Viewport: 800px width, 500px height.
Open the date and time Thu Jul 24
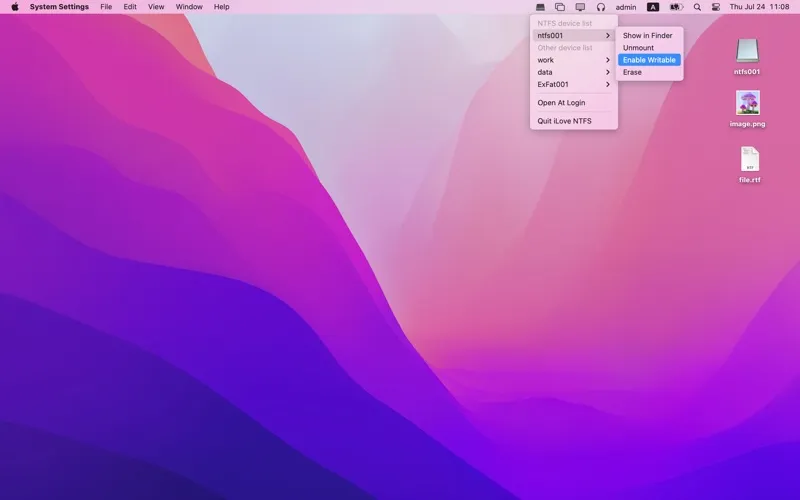click(x=759, y=7)
